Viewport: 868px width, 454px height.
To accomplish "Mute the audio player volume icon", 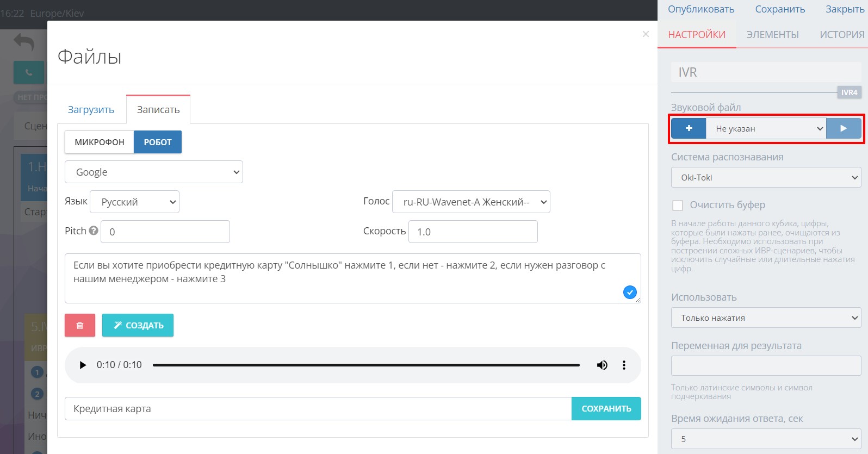I will pyautogui.click(x=602, y=365).
